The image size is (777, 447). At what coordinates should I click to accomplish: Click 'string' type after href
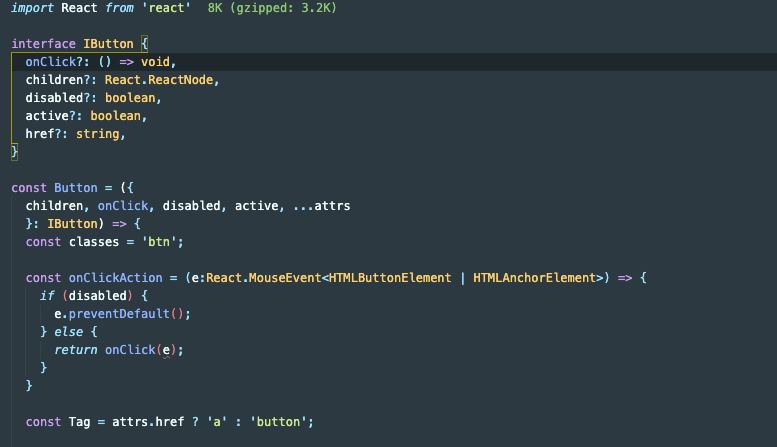point(98,134)
